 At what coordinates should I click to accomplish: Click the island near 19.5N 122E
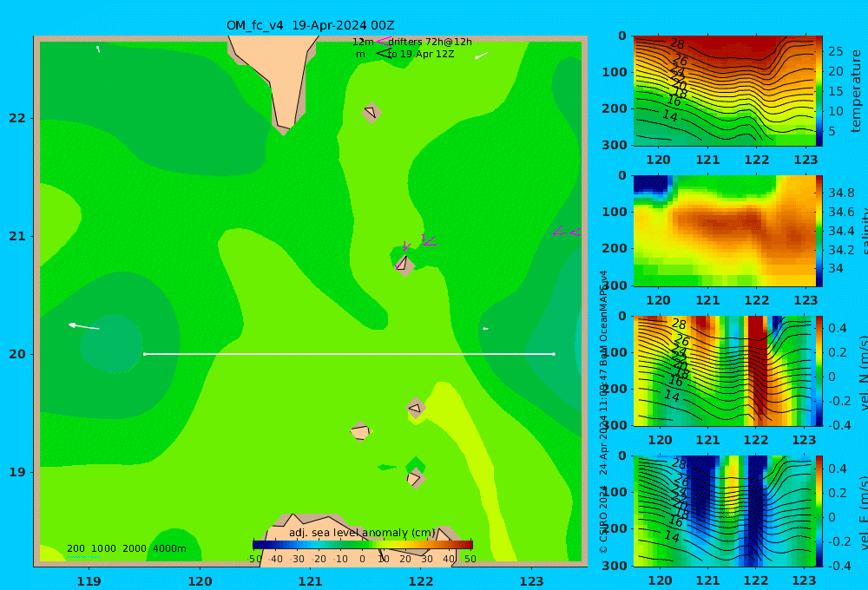click(x=416, y=409)
